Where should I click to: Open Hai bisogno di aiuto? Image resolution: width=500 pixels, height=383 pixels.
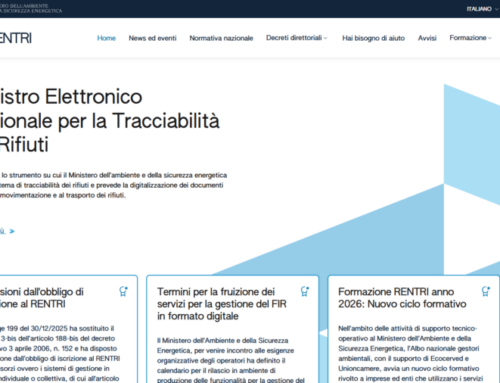373,38
